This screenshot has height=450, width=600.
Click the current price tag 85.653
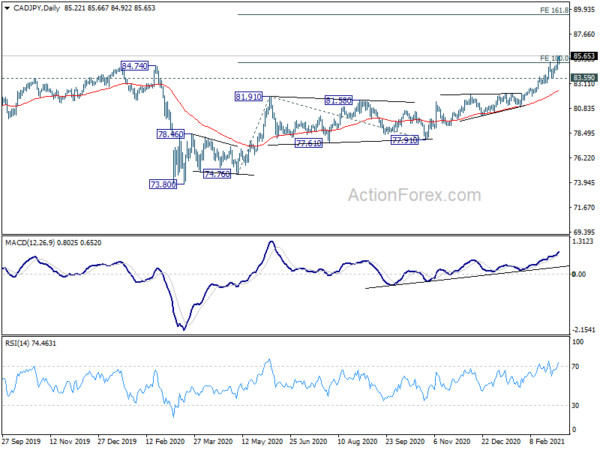[584, 56]
